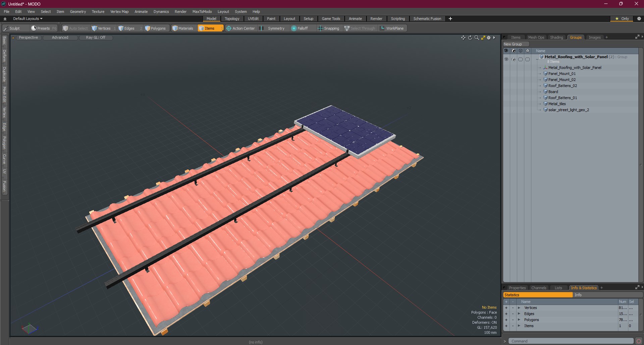The image size is (644, 345).
Task: Activate the Sculpt tool
Action: point(12,28)
